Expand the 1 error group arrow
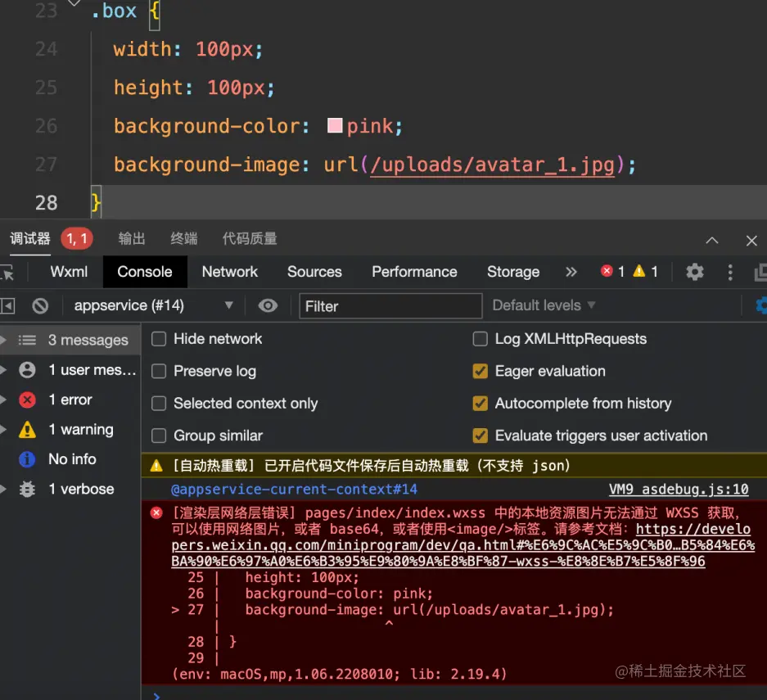Image resolution: width=767 pixels, height=700 pixels. (x=3, y=400)
